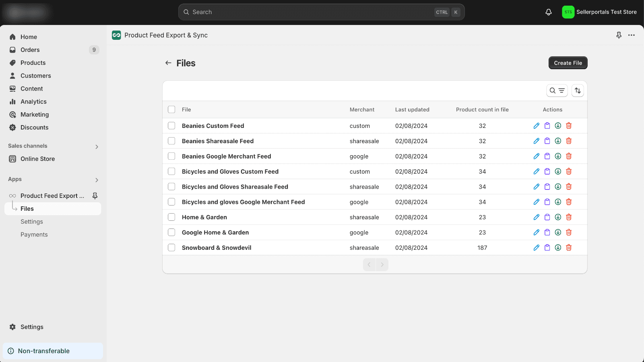Download the Beanies Google Merchant Feed file
Screen dimensions: 644x362
(x=558, y=156)
